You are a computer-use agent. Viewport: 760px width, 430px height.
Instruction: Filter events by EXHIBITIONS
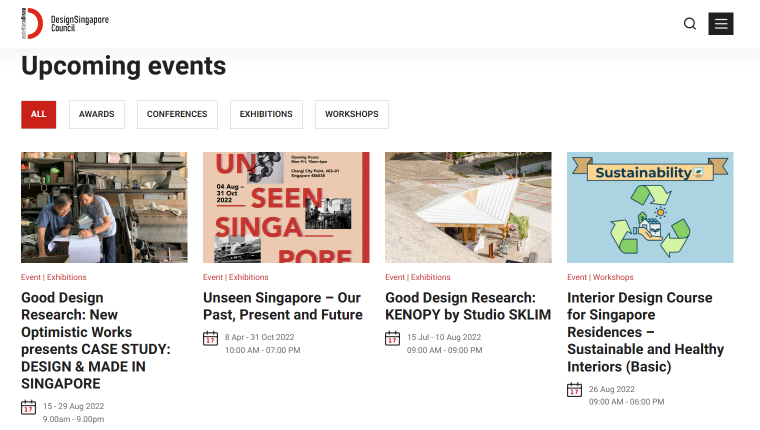click(266, 114)
